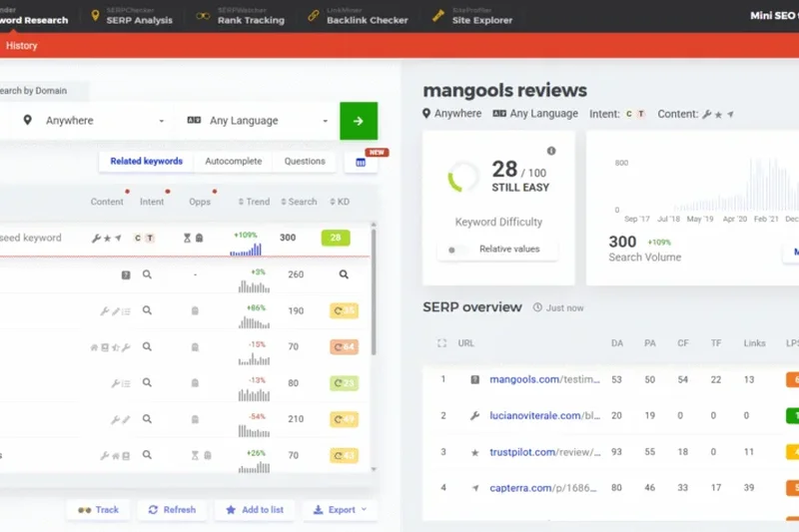799x532 pixels.
Task: Open SERP Analysis in top navigation
Action: click(132, 16)
